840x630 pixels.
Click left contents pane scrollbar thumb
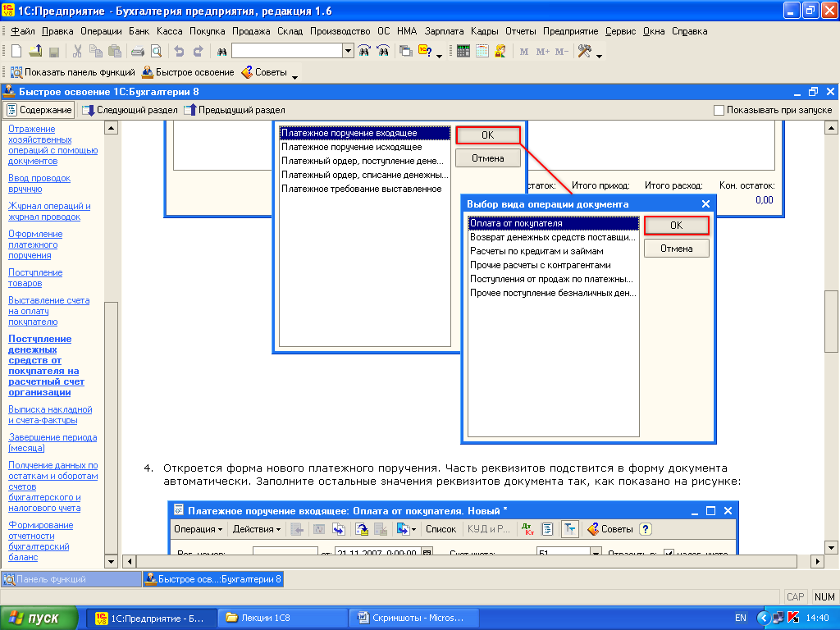[111, 427]
